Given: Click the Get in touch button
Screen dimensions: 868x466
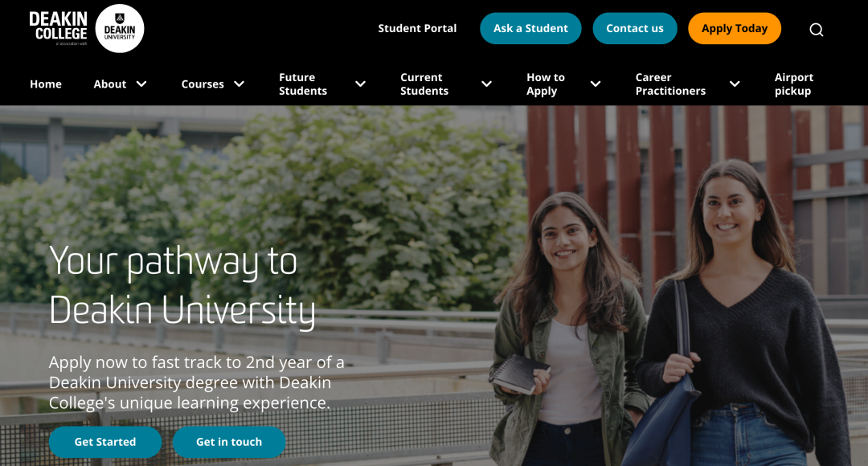Looking at the screenshot, I should tap(229, 442).
